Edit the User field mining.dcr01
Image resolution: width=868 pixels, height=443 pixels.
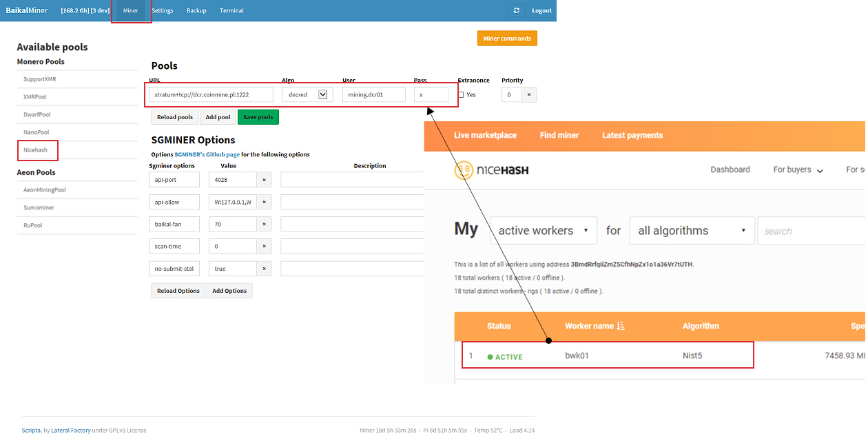374,94
